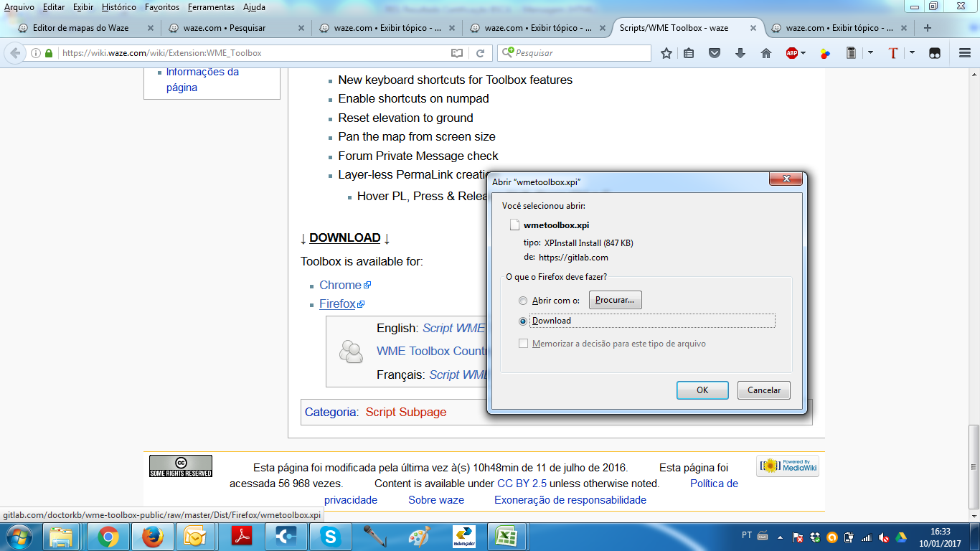Click the 'Powered By MediaWiki' badge
Screen dimensions: 980x551
point(788,466)
